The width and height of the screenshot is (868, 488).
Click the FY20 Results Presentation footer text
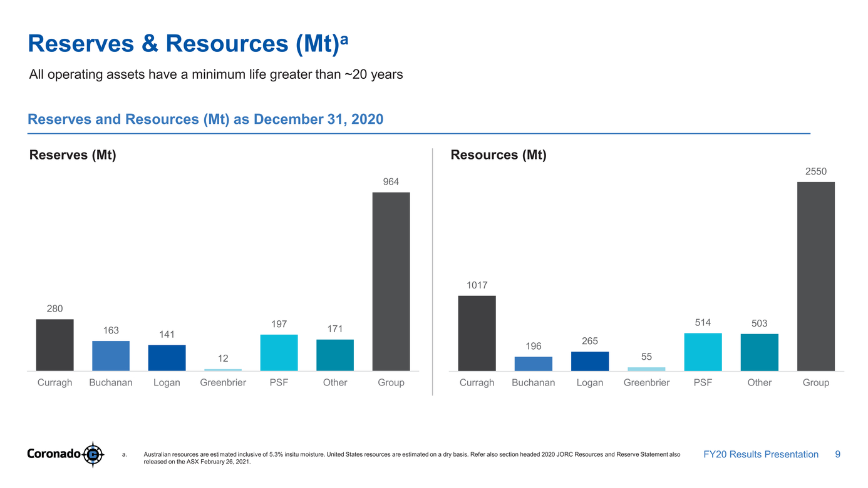[x=761, y=454]
